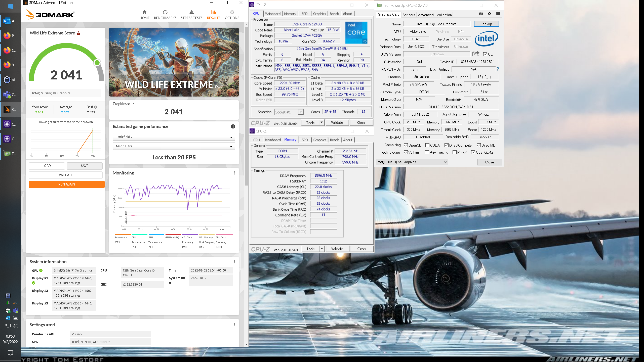Open the Sensors tab in GPU-Z
644x362 pixels.
(x=409, y=15)
